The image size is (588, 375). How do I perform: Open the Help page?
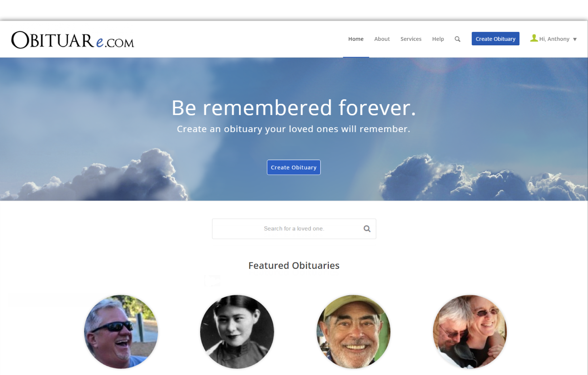[438, 39]
